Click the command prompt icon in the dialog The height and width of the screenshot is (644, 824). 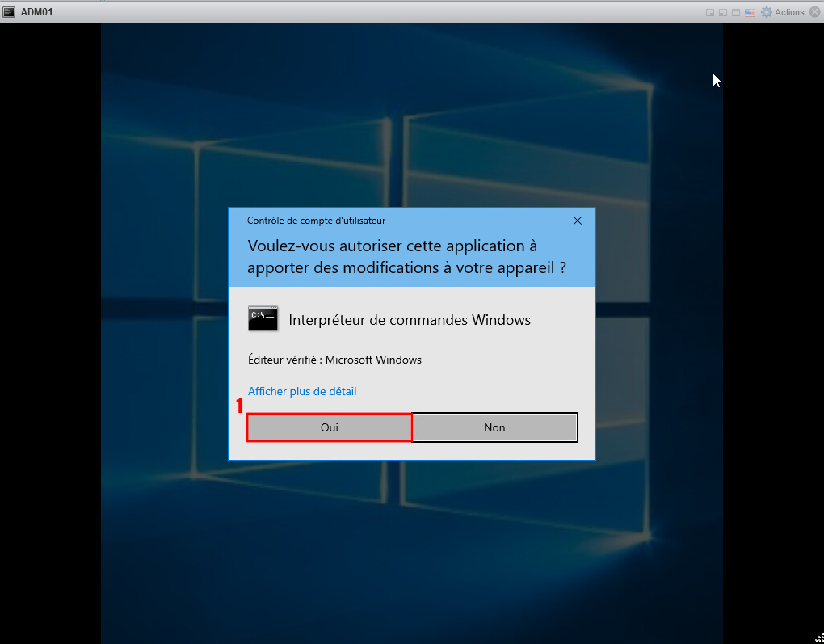pyautogui.click(x=263, y=319)
